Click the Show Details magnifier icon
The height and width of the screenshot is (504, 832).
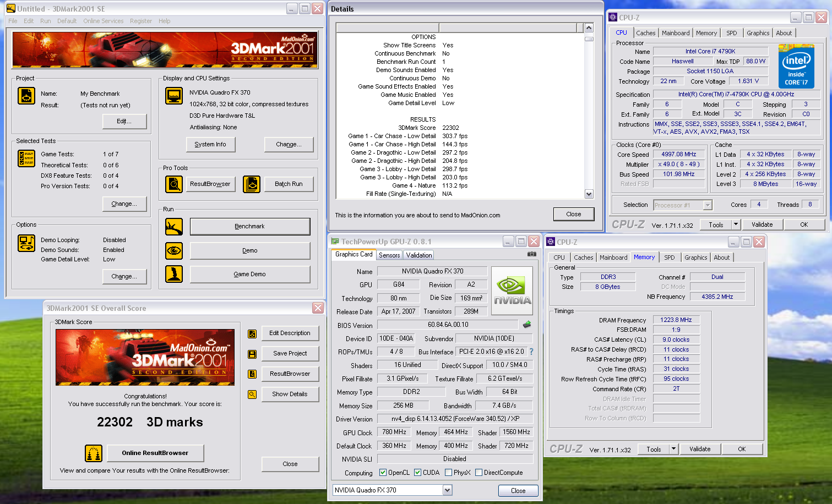tap(252, 395)
